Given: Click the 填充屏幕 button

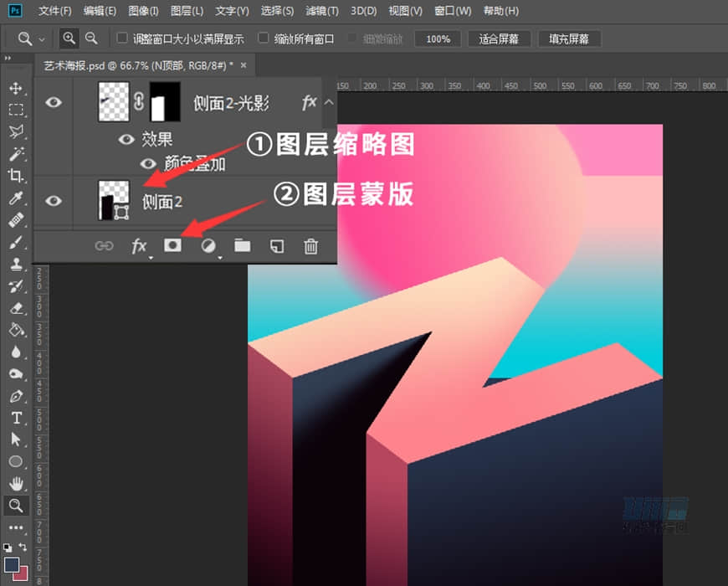Looking at the screenshot, I should click(569, 39).
